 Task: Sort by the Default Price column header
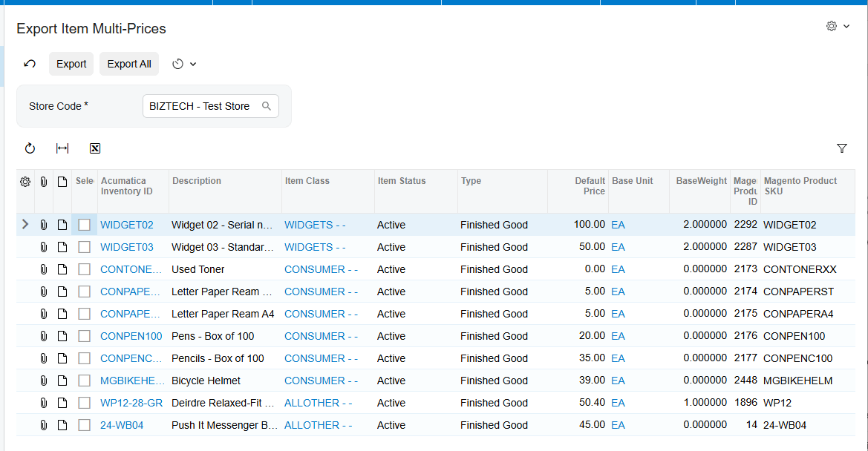(578, 191)
